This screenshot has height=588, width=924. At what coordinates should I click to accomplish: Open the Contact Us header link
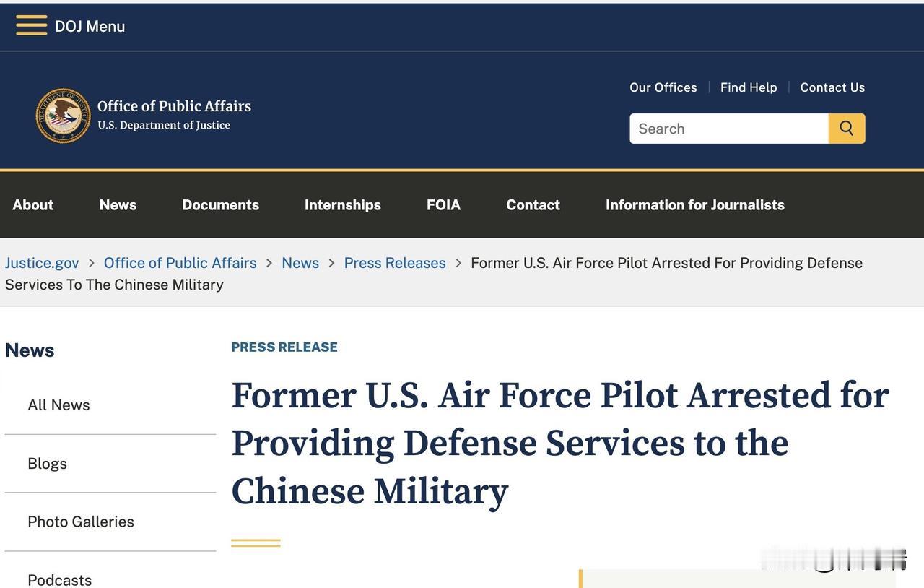[832, 87]
